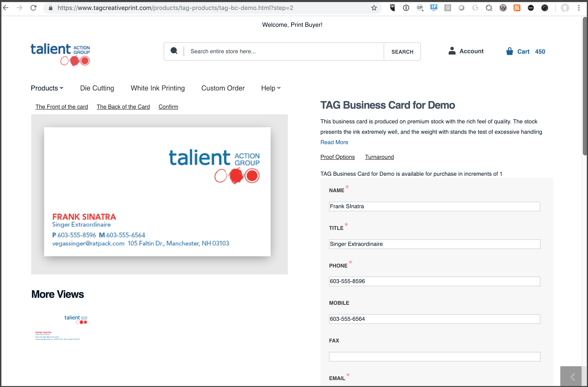Expand the Products dropdown menu
Screen dimensions: 588x387
[x=47, y=88]
